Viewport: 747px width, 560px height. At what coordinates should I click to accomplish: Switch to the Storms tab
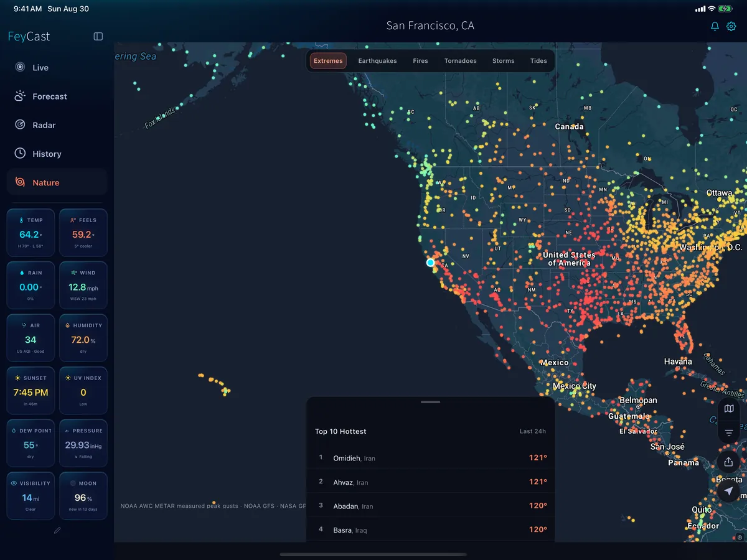[x=503, y=61]
